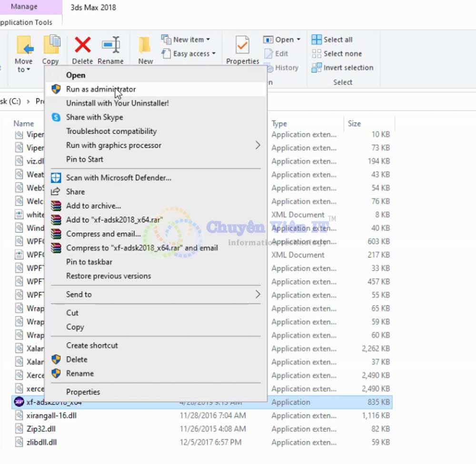The height and width of the screenshot is (464, 476).
Task: Click the New folder icon
Action: tap(145, 46)
